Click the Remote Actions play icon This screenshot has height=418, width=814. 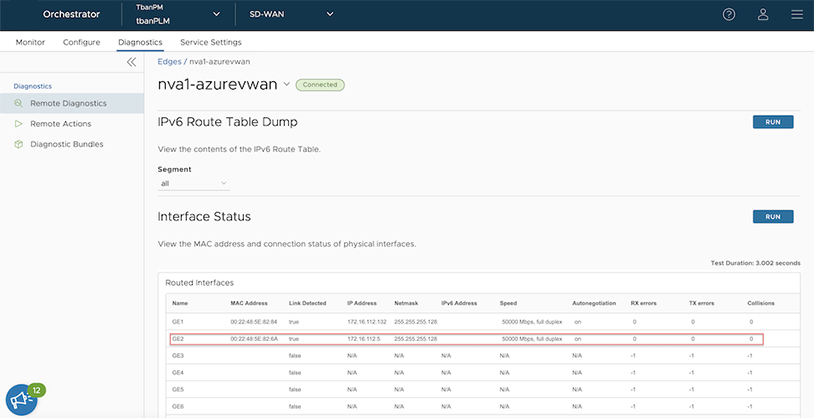(18, 124)
